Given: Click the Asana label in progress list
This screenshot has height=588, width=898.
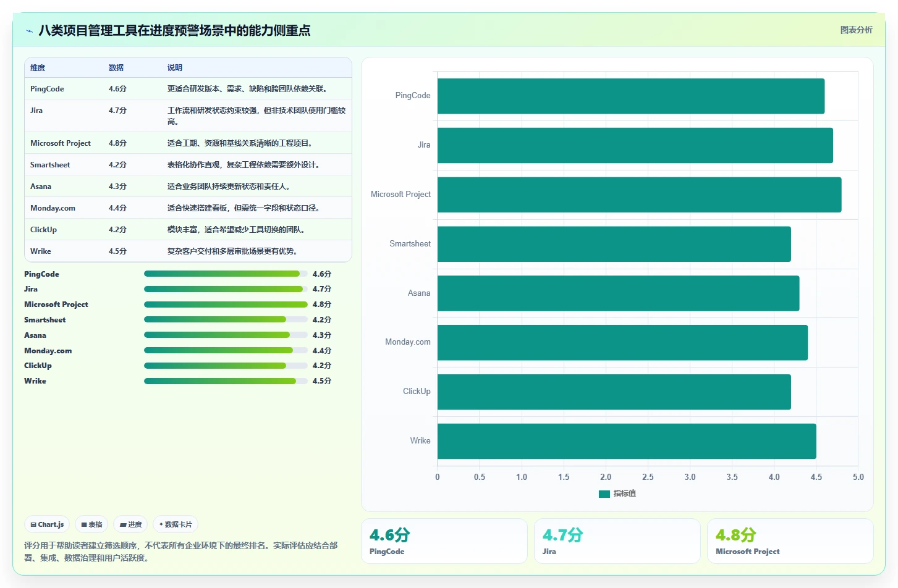Looking at the screenshot, I should (35, 335).
